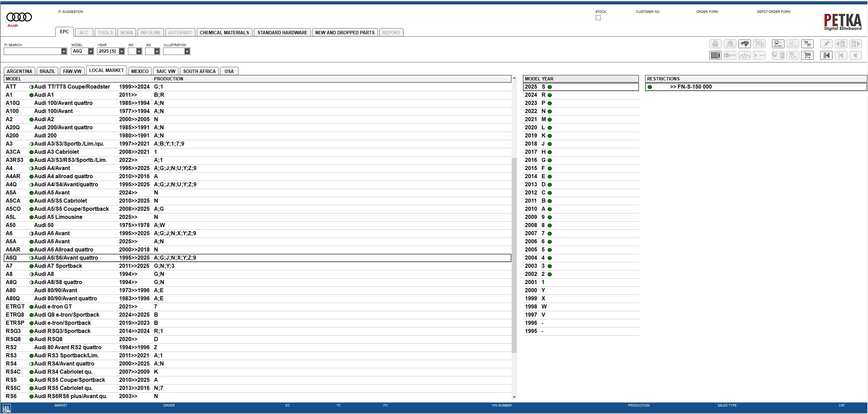Image resolution: width=868 pixels, height=414 pixels.
Task: Toggle the STOCK checkbox
Action: click(x=598, y=18)
